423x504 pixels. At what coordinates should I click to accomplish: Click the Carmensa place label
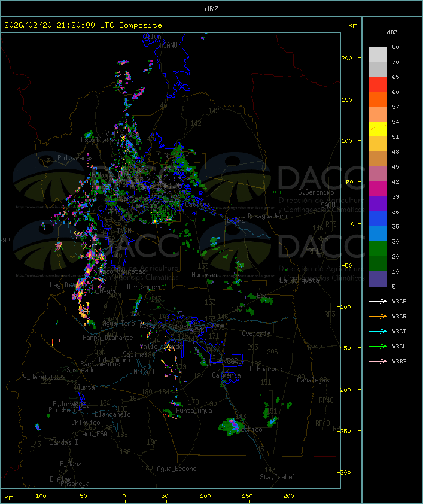pos(226,375)
